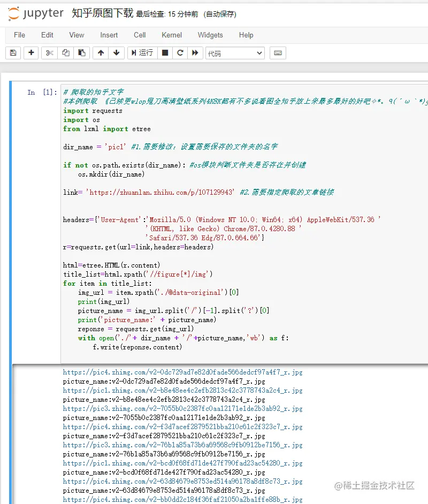Click the os.mkdir(dir_name) line
Viewport: 428px width, 504px height.
point(111,174)
